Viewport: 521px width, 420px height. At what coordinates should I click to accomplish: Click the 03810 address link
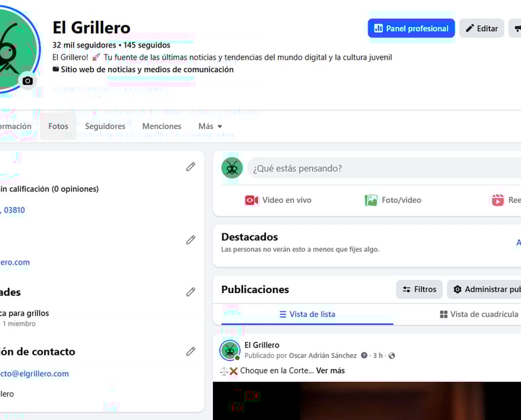point(13,210)
